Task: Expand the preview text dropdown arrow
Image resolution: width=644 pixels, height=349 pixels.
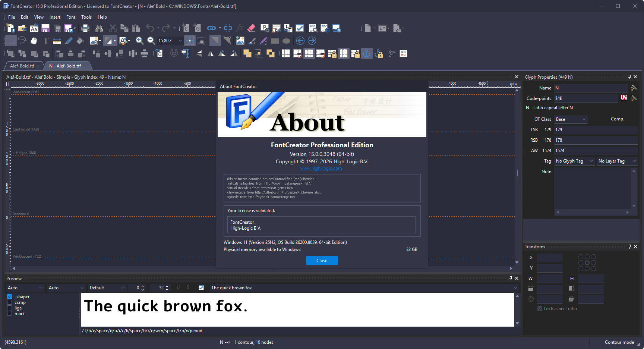Action: (515, 288)
